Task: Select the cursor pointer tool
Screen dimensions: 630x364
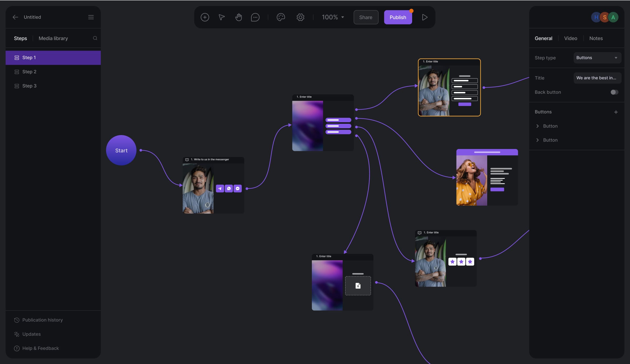Action: point(222,17)
